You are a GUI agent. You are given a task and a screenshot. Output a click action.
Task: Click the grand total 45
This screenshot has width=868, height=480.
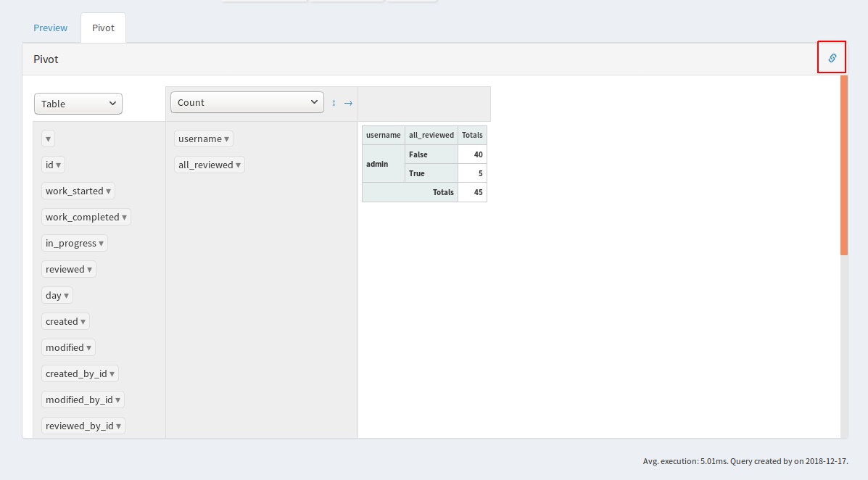point(472,192)
